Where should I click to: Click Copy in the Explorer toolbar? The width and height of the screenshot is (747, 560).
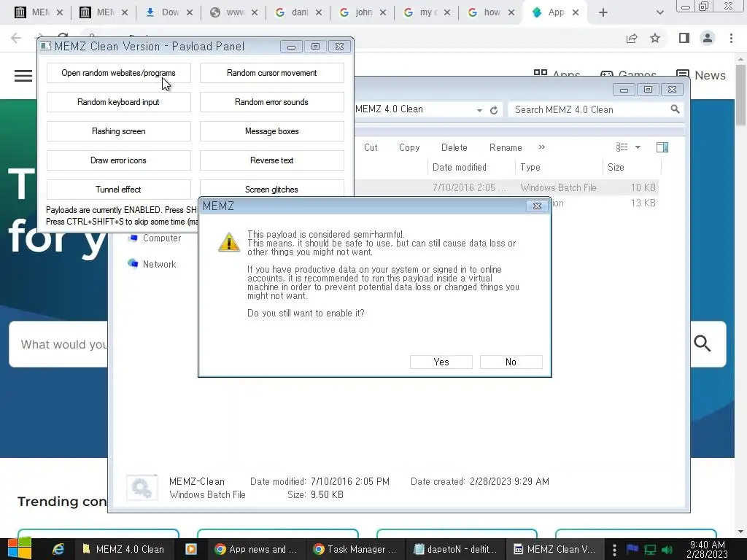tap(409, 147)
